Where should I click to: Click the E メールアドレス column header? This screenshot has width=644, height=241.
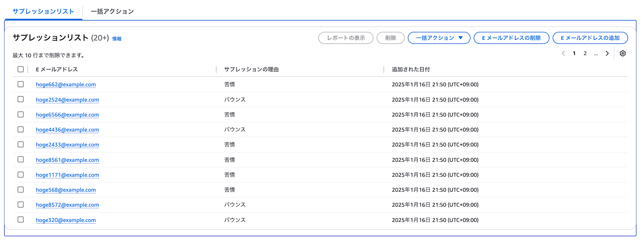[x=57, y=70]
